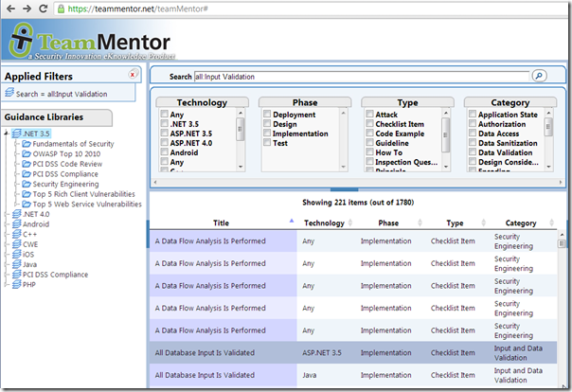The width and height of the screenshot is (572, 392).
Task: Sort results by Phase column
Action: [389, 223]
